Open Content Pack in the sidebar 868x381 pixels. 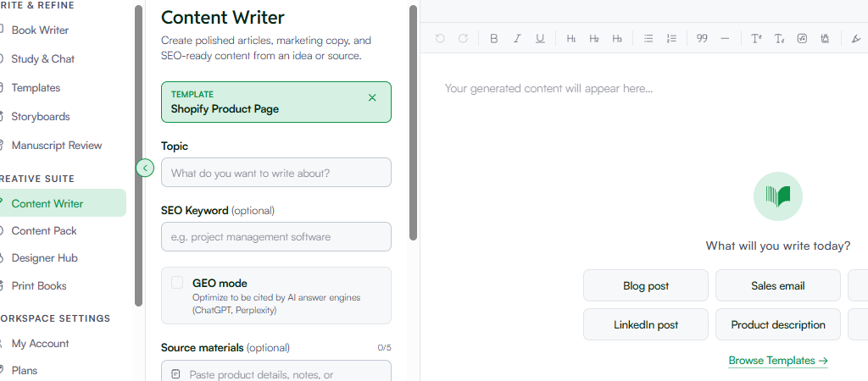(44, 230)
